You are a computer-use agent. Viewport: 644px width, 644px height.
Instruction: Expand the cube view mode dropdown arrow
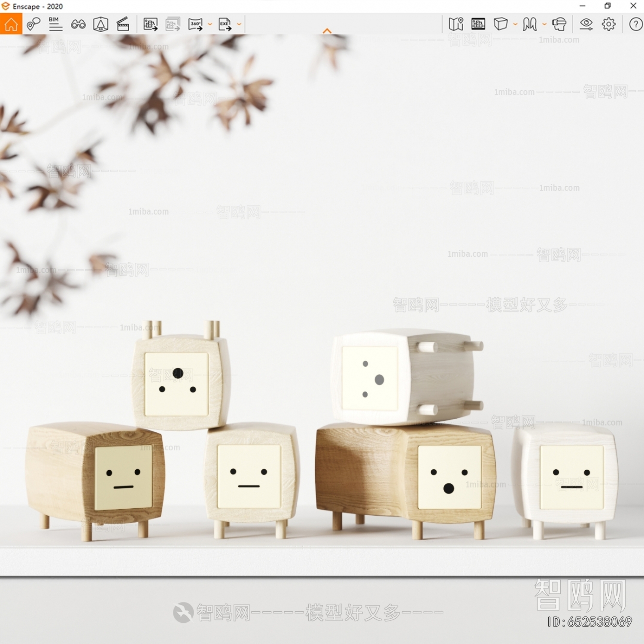coord(515,24)
